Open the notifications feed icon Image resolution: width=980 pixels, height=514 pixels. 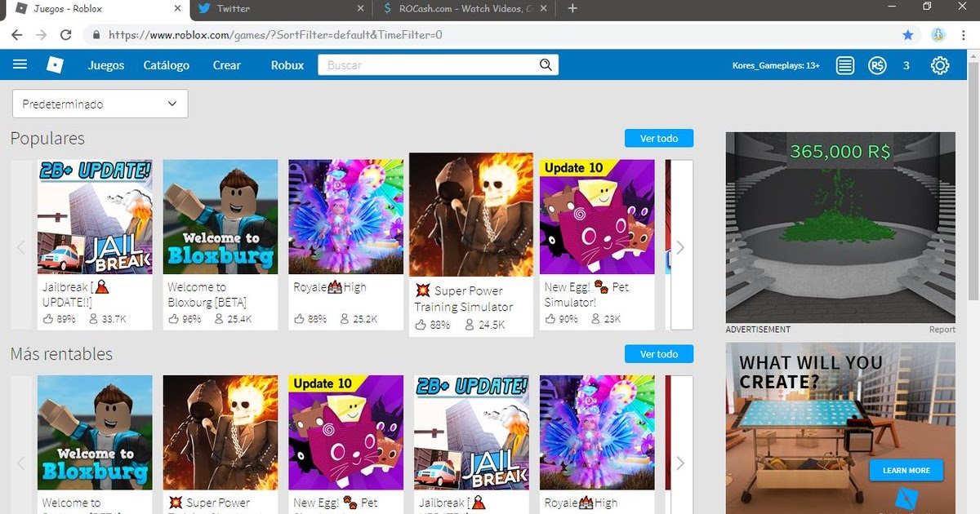click(845, 65)
